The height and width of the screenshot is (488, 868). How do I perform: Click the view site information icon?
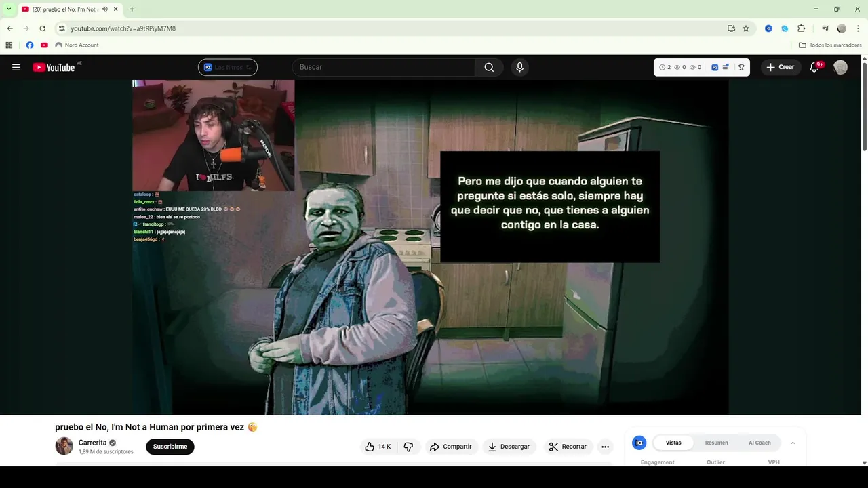[62, 28]
